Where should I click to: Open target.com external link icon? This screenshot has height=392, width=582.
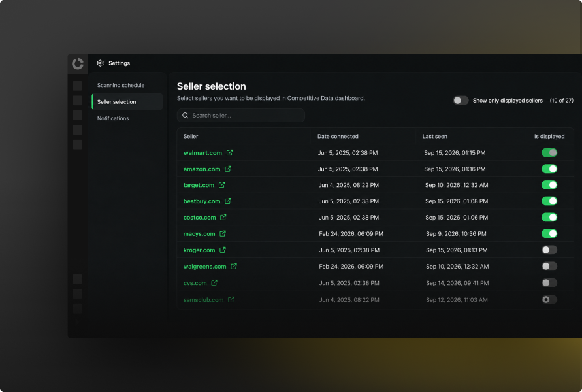221,185
